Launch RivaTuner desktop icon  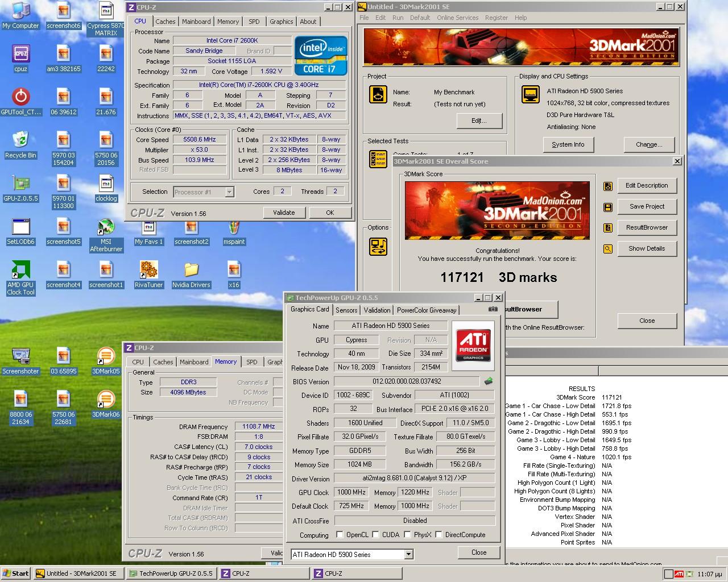(x=148, y=275)
